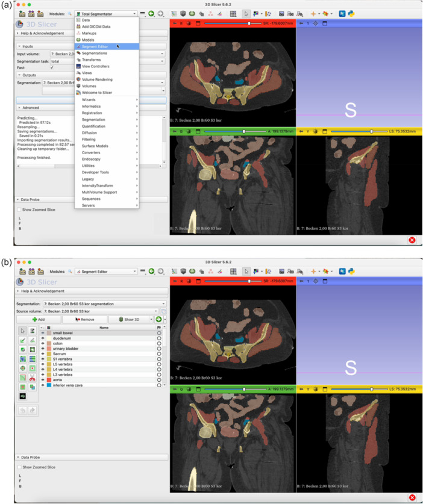Choose the Paint effect tool
The image size is (423, 504).
point(22,340)
